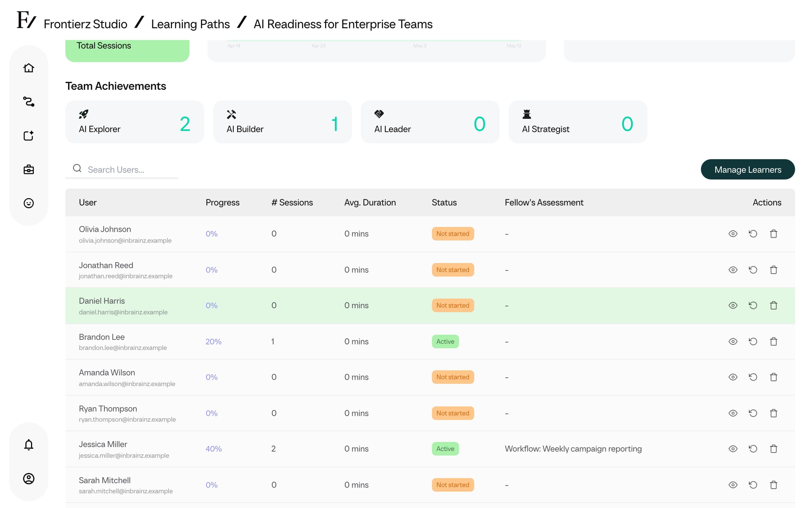The image size is (812, 508).
Task: Sort by the Avg. Duration column header
Action: pos(370,202)
